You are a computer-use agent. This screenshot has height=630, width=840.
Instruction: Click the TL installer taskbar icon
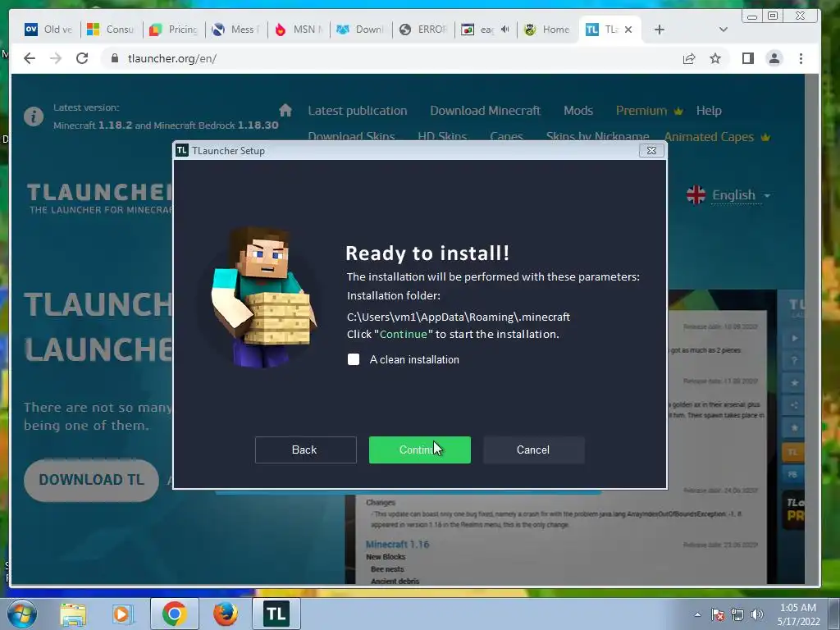[x=276, y=614]
